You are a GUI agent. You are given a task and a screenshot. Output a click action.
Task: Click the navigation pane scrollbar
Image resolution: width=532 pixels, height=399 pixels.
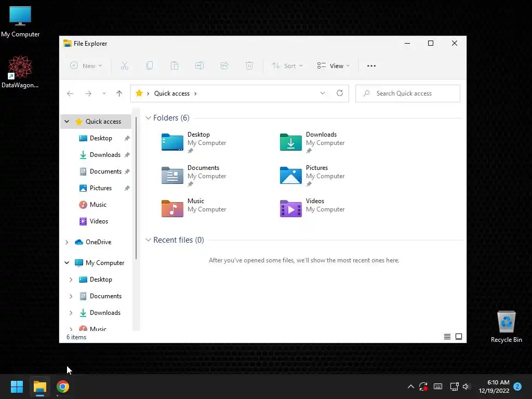(x=136, y=188)
